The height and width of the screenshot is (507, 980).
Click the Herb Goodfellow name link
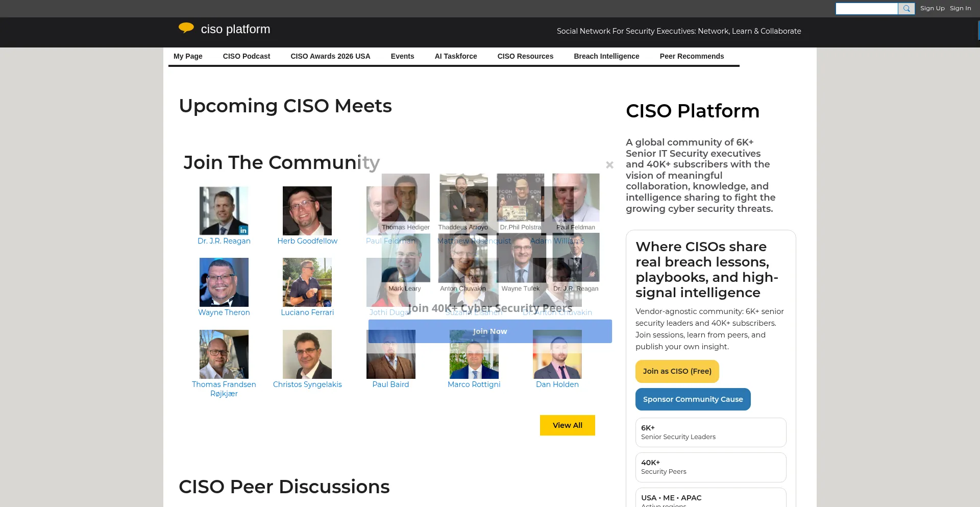[307, 241]
